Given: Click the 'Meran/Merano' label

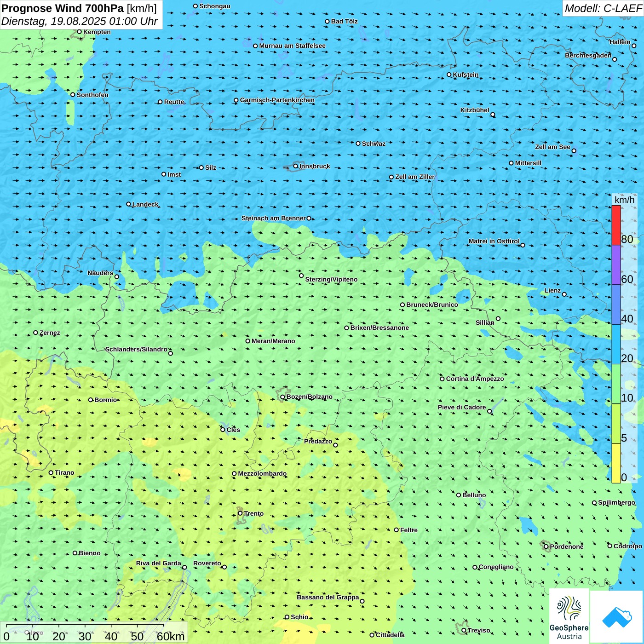Looking at the screenshot, I should 273,341.
